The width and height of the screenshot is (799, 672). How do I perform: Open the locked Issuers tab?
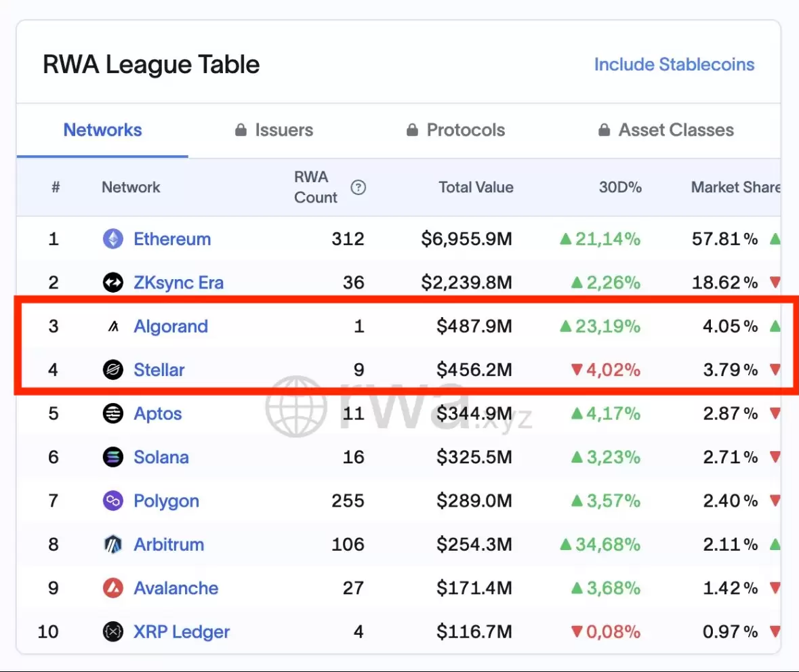coord(274,130)
